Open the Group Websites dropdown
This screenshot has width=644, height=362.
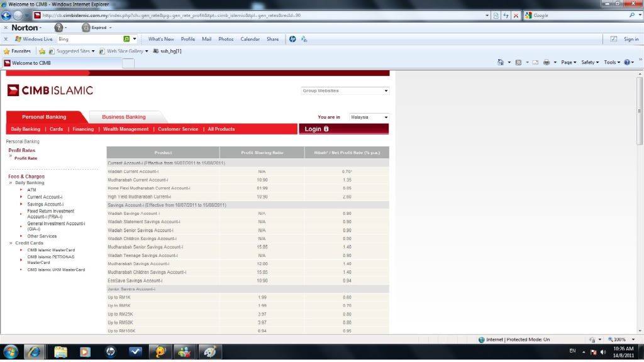(345, 90)
